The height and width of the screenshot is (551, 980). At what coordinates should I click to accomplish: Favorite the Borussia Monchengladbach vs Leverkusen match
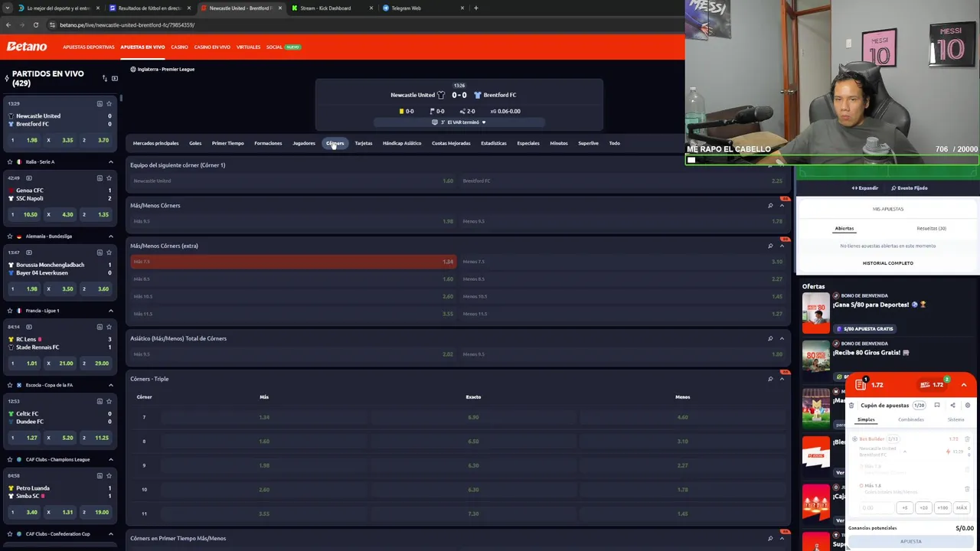[109, 252]
